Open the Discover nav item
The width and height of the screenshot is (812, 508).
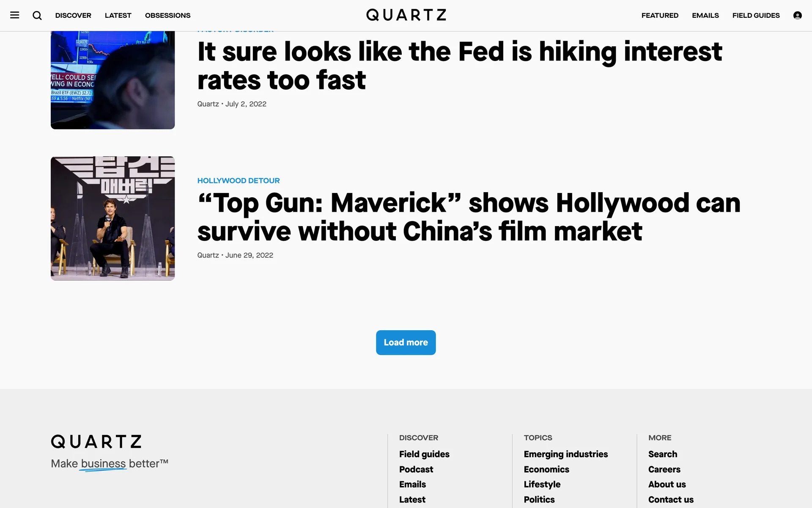pyautogui.click(x=73, y=15)
